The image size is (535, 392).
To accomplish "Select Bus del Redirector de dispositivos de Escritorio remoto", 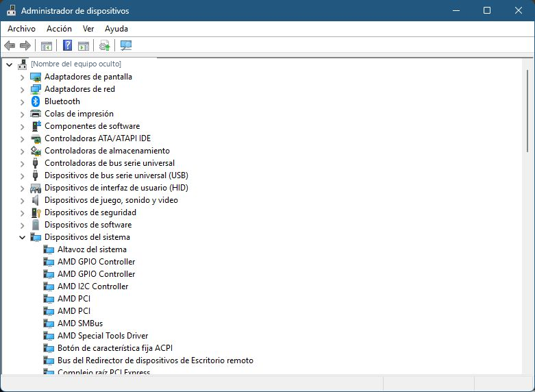I will pos(155,360).
